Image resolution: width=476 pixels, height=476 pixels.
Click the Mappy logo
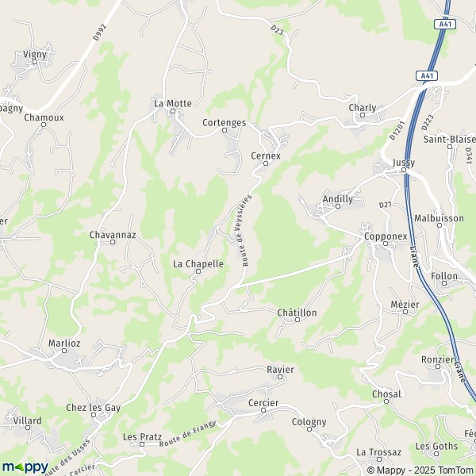tap(25, 467)
